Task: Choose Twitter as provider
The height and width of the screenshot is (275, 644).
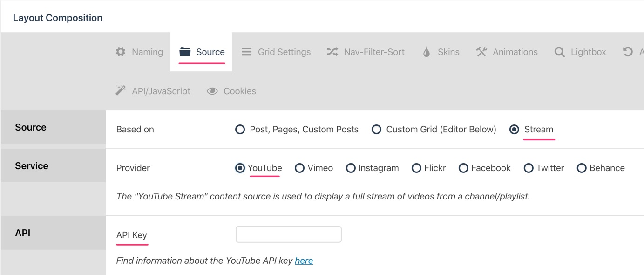Action: click(x=529, y=168)
